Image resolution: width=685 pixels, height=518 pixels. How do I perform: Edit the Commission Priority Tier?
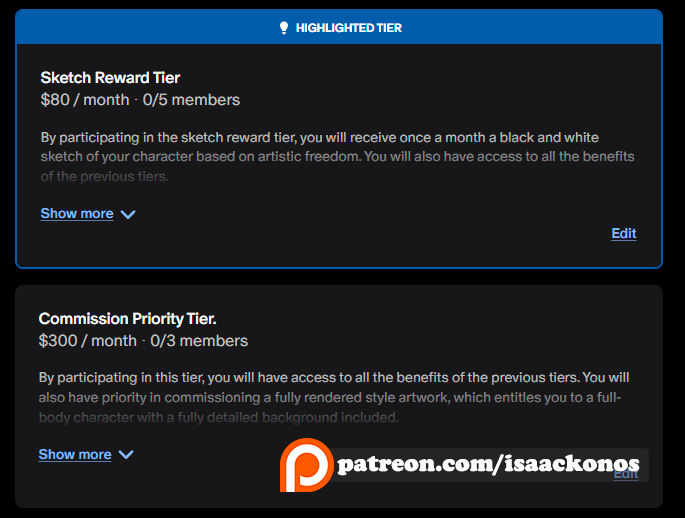pyautogui.click(x=625, y=474)
